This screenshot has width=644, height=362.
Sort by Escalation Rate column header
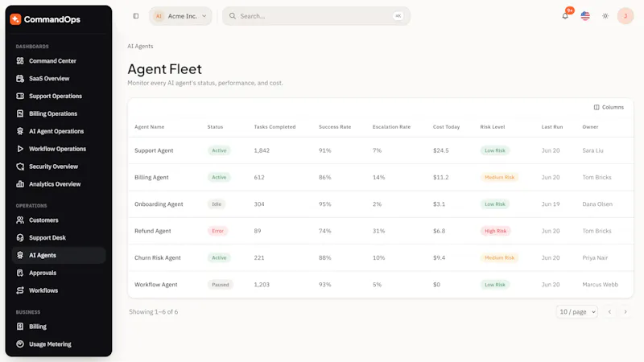pyautogui.click(x=391, y=127)
